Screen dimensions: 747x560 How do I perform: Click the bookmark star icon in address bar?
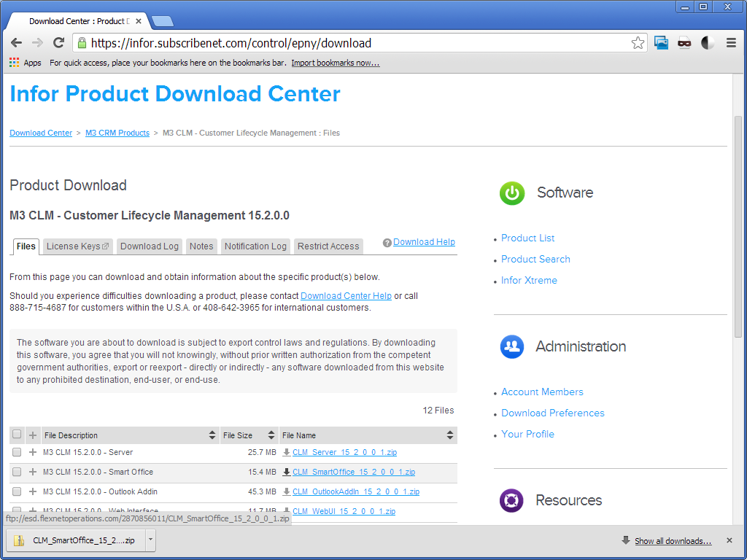(638, 43)
